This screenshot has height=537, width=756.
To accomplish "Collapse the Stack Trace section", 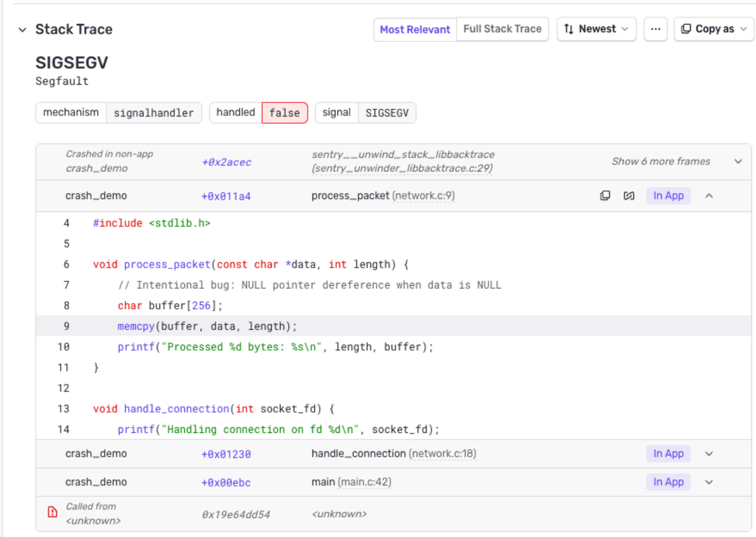I will point(23,29).
